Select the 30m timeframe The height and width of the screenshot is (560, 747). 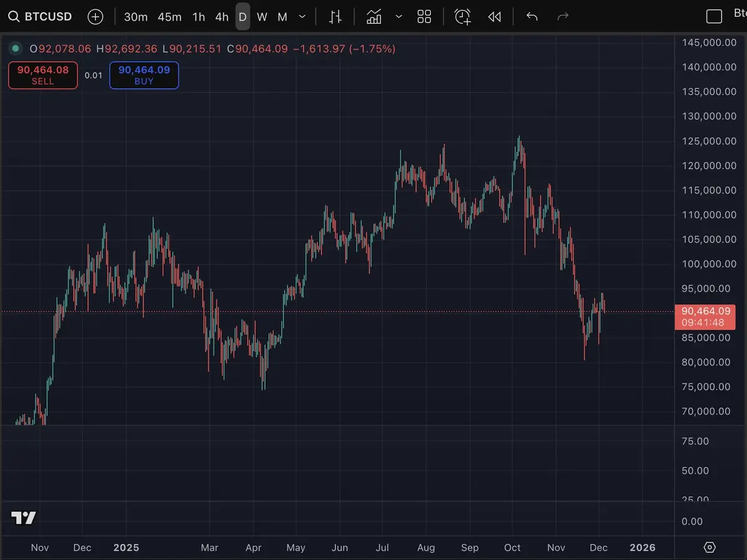[136, 17]
